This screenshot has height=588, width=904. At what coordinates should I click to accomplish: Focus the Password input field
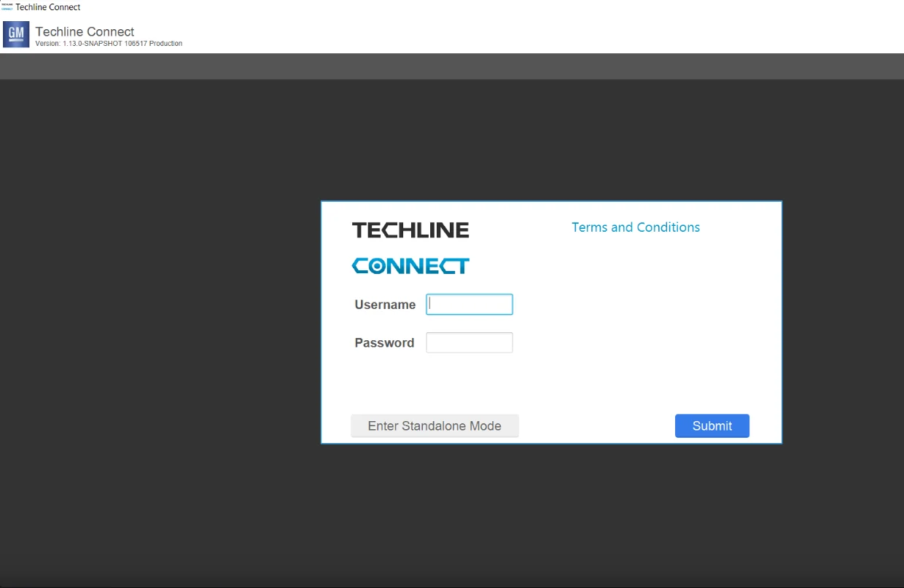pyautogui.click(x=469, y=342)
